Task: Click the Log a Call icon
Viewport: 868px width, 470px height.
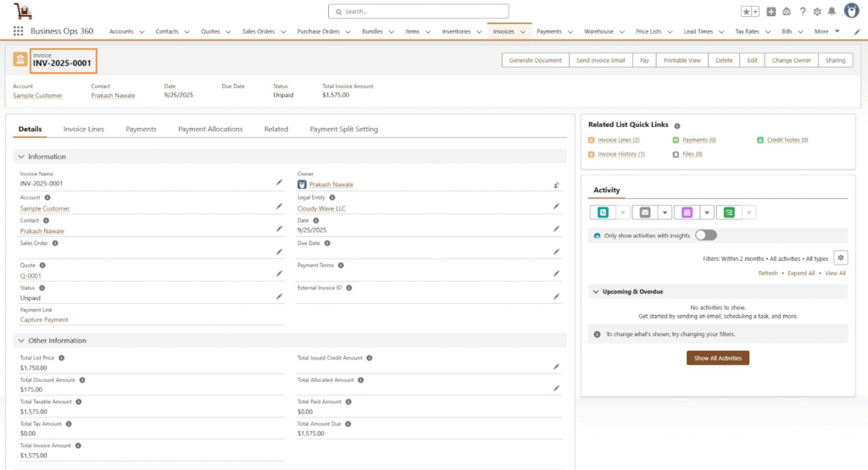Action: point(604,213)
